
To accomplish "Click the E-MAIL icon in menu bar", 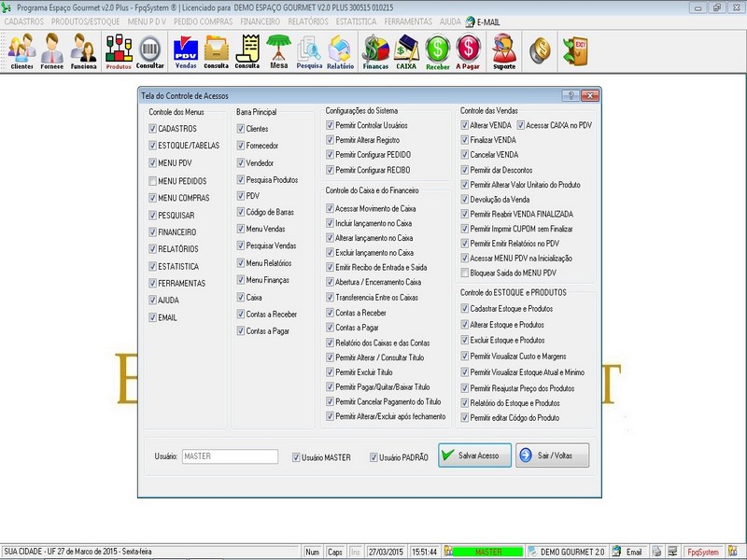I will pos(482,21).
